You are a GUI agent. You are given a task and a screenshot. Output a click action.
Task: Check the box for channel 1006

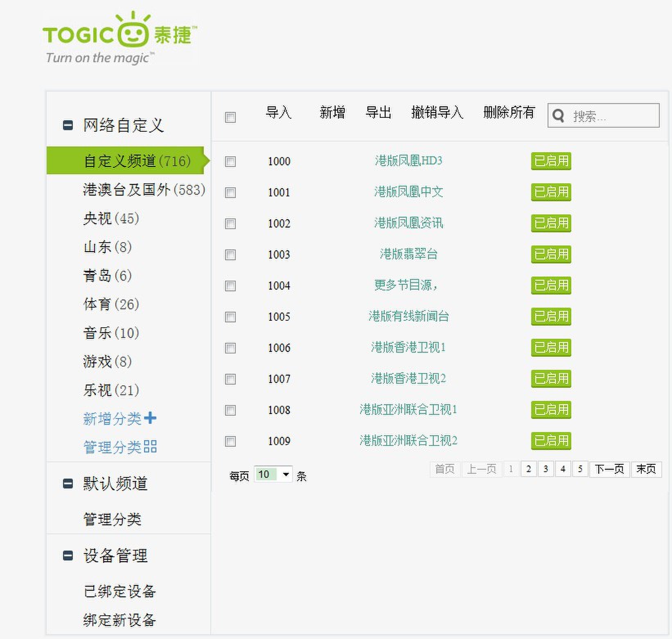(230, 348)
